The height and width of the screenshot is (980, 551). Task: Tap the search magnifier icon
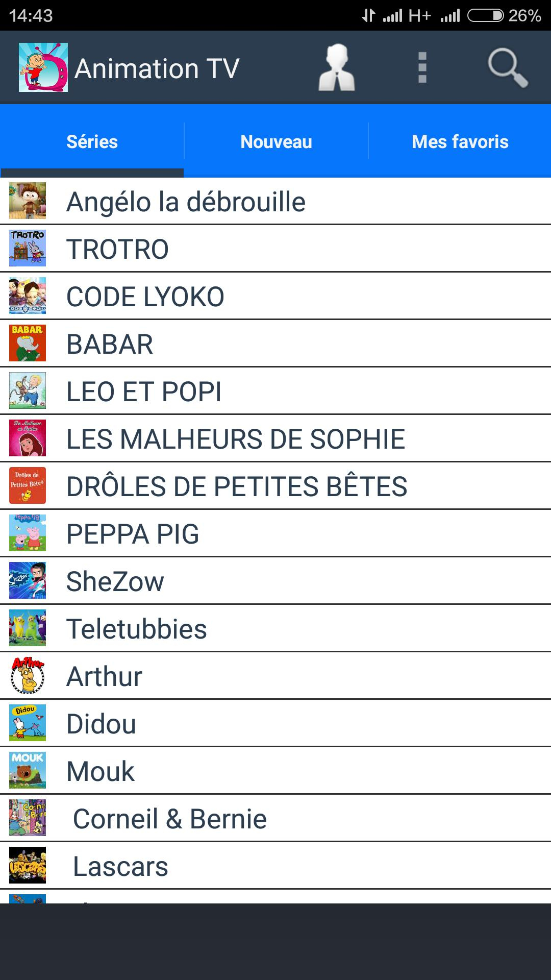click(x=507, y=67)
